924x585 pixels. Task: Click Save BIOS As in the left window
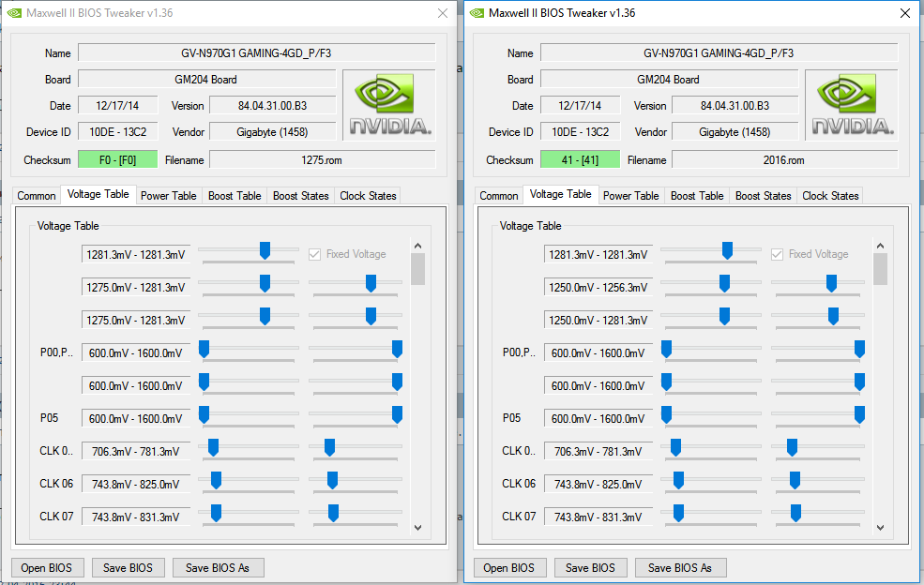[x=218, y=568]
